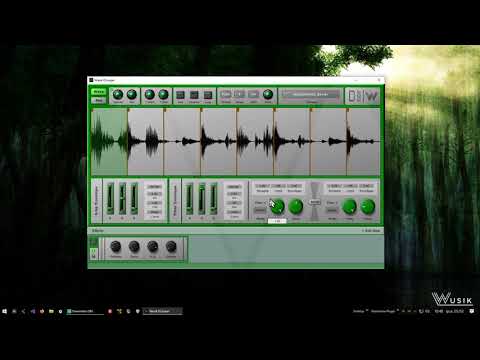Click the second green knob in the top toolbar
The height and width of the screenshot is (360, 480).
132,94
